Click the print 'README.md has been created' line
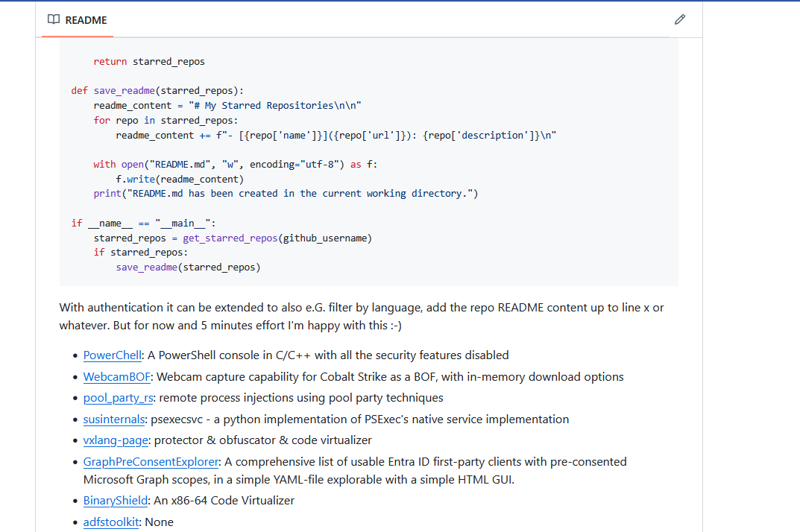This screenshot has width=800, height=532. point(286,194)
